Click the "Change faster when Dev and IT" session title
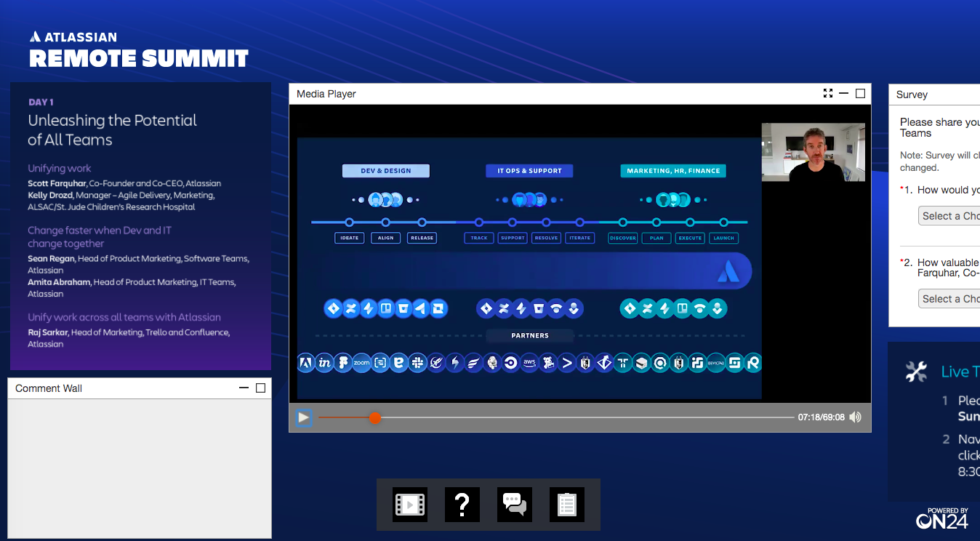This screenshot has width=980, height=541. (x=100, y=231)
